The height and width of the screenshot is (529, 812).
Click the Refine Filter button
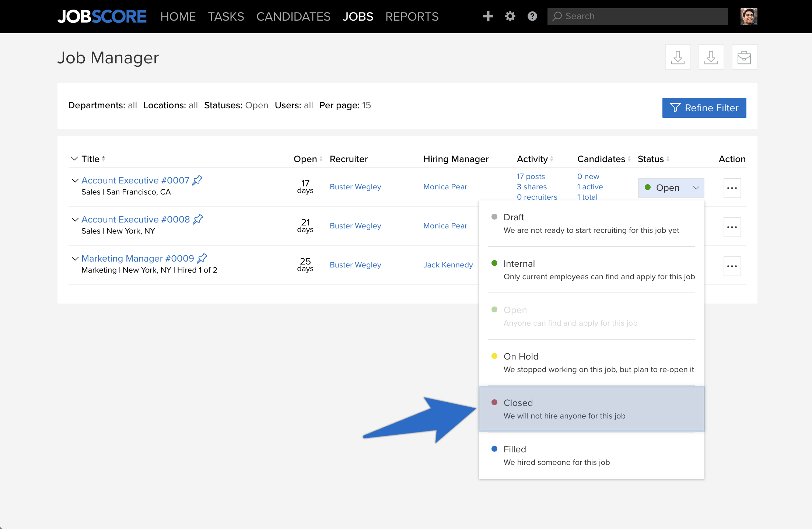coord(704,108)
